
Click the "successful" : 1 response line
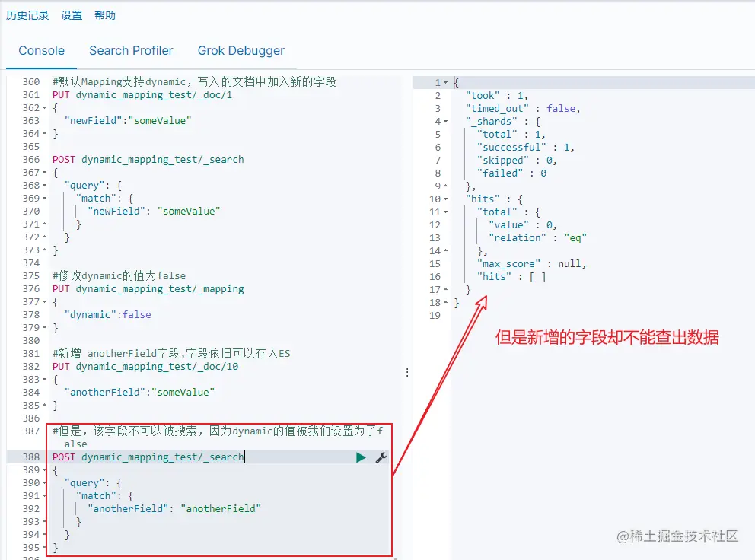[x=525, y=148]
